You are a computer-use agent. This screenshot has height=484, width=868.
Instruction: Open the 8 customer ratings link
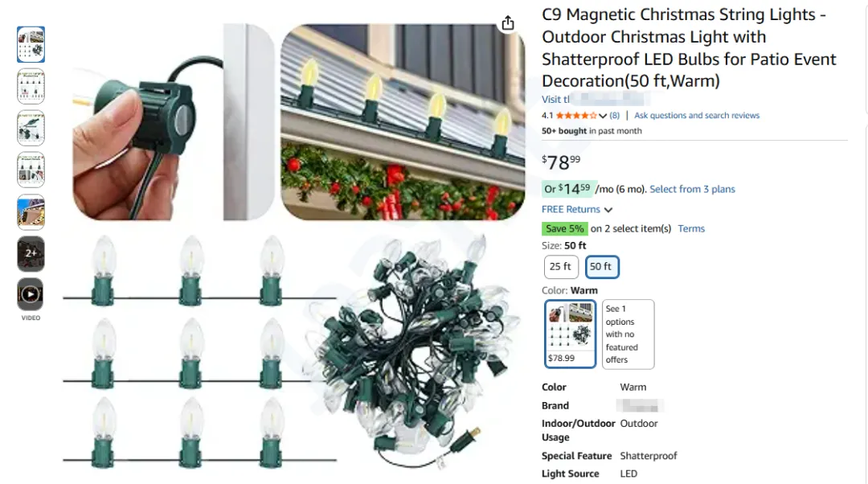[615, 115]
